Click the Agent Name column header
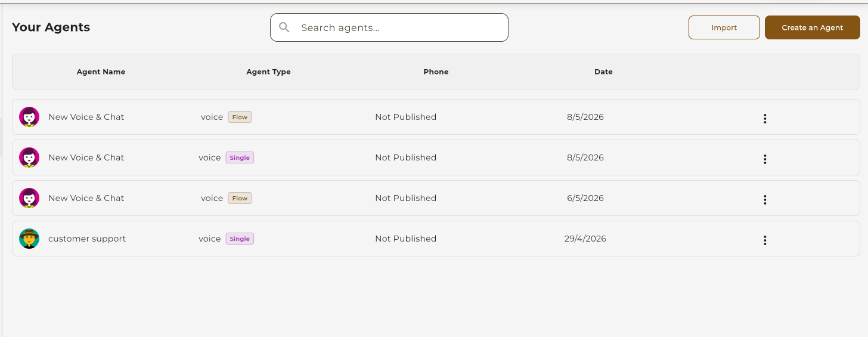 (x=101, y=72)
